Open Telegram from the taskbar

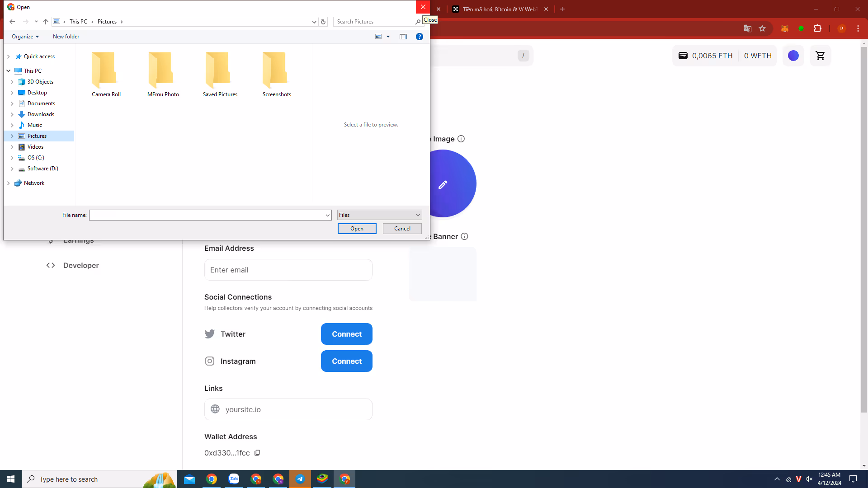(300, 479)
